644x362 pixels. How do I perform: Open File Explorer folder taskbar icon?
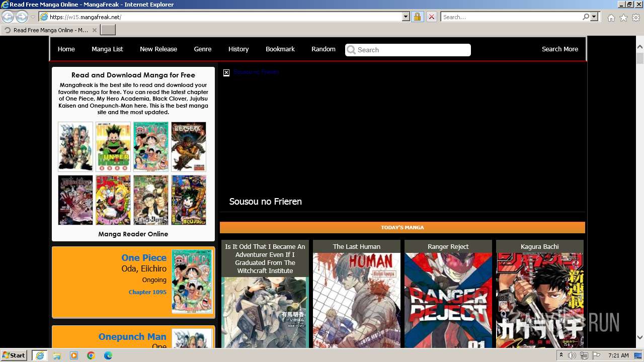(x=57, y=355)
